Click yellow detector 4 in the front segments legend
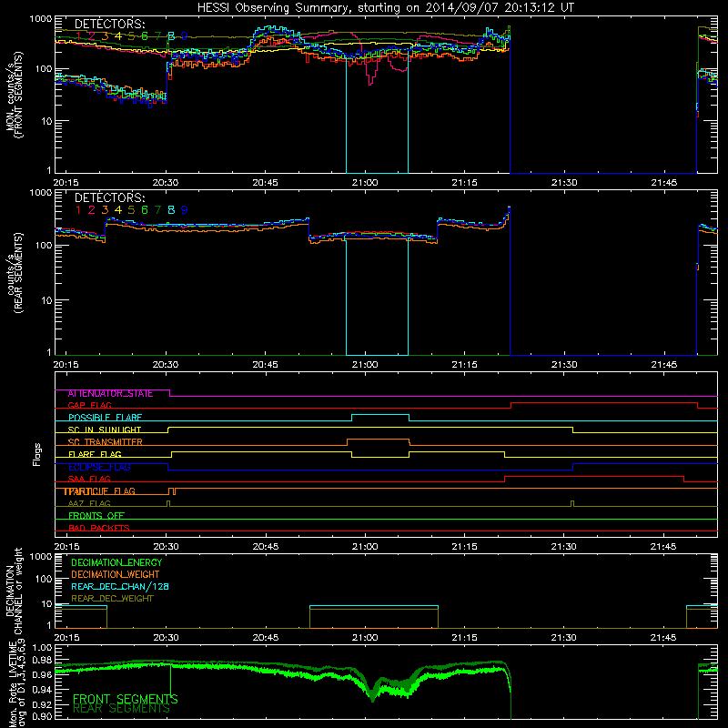This screenshot has height=728, width=728. [118, 35]
